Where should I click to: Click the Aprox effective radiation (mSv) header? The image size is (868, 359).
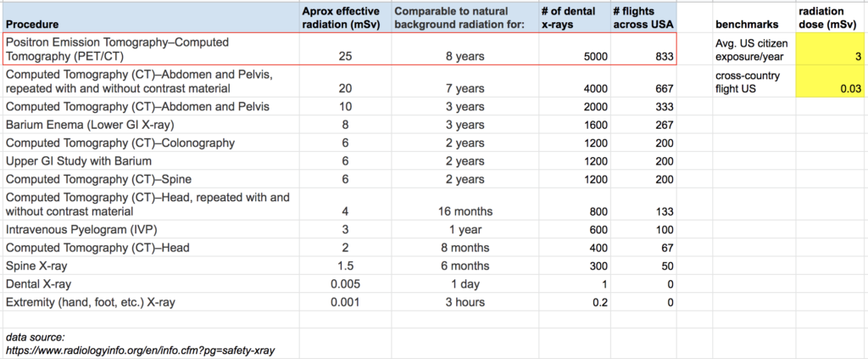(345, 18)
